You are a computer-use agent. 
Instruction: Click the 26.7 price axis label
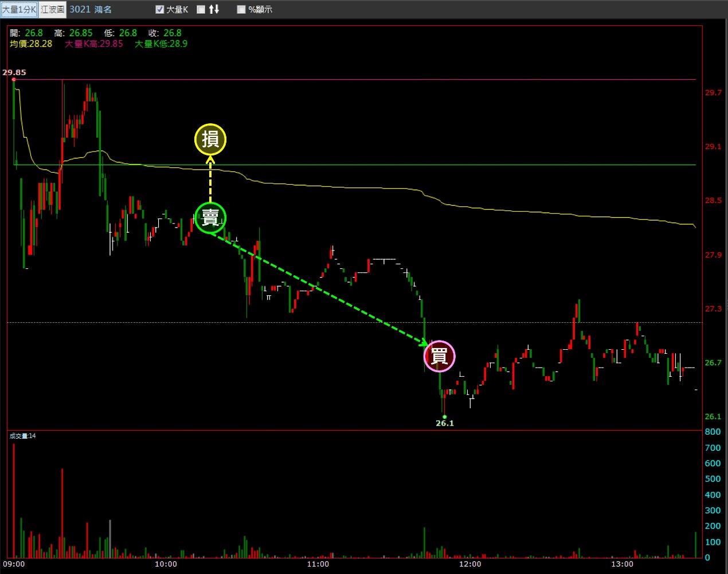[x=713, y=362]
